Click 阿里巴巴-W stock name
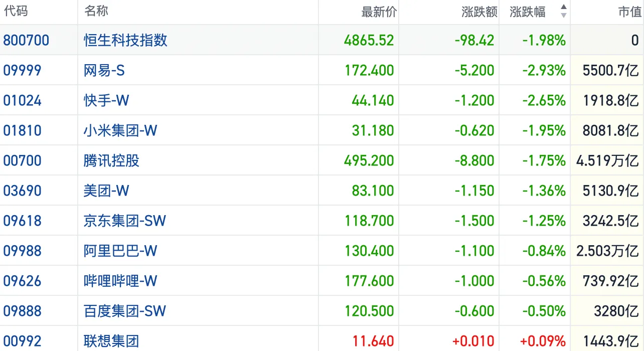Viewport: 644px width, 351px height. pos(120,251)
